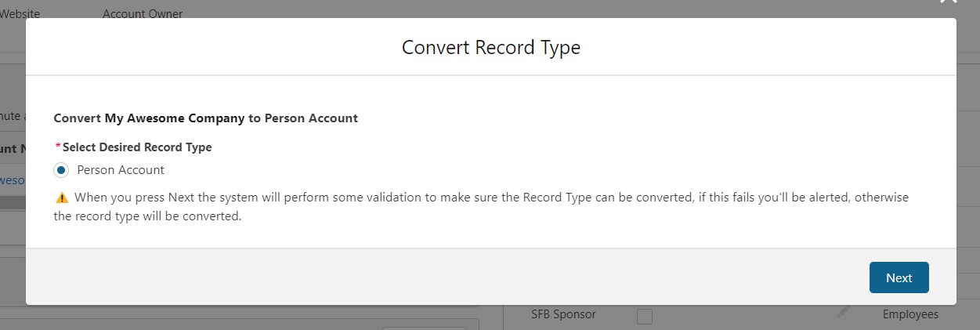Click the yellow warning triangle icon
Screen dimensions: 980x330
click(62, 198)
